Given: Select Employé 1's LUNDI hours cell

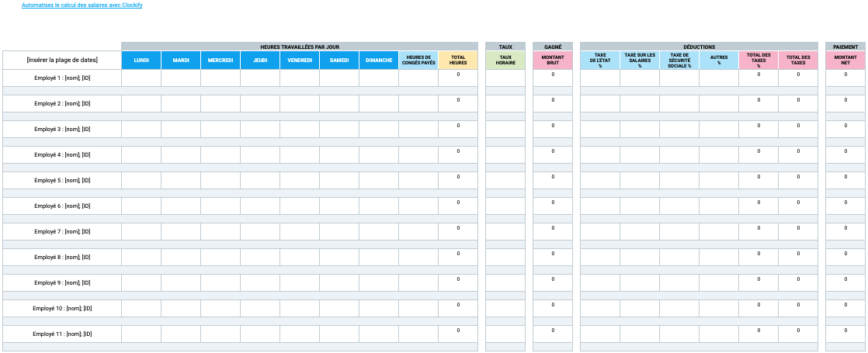Looking at the screenshot, I should (141, 78).
